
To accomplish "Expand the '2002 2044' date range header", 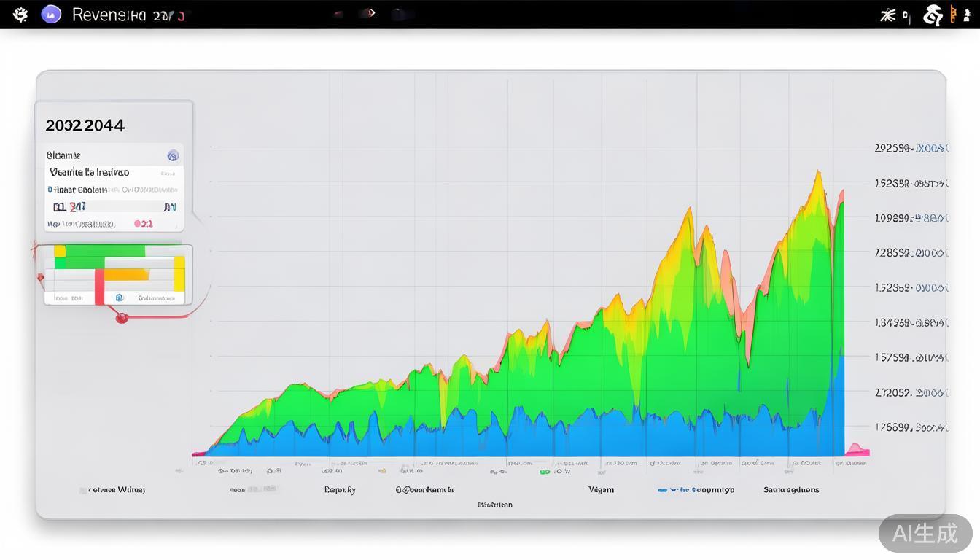I will [x=85, y=125].
